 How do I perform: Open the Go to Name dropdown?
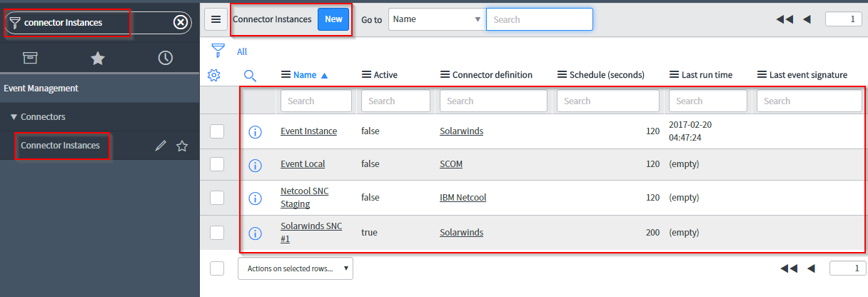(x=437, y=19)
